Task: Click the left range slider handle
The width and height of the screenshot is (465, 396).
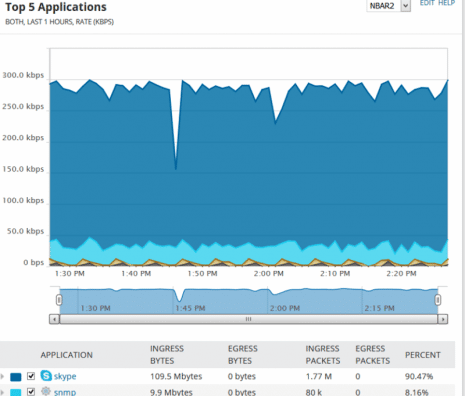Action: (x=59, y=300)
